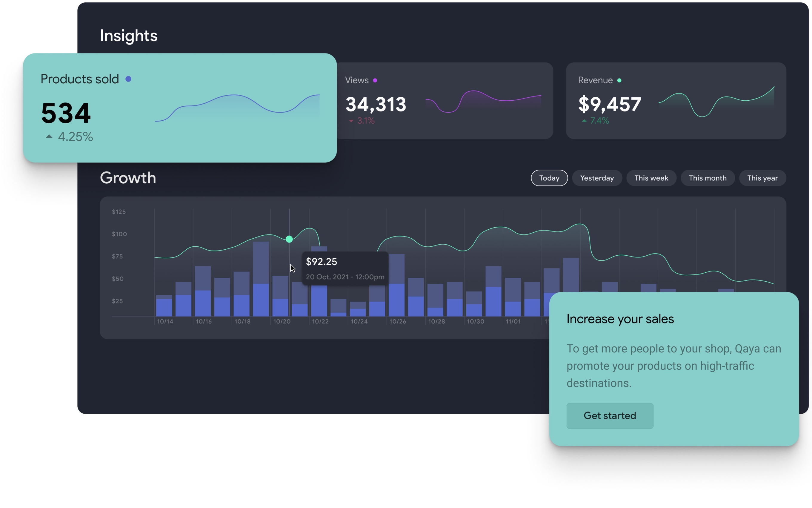Click the purple dot next to Products sold
This screenshot has height=508, width=812.
128,79
